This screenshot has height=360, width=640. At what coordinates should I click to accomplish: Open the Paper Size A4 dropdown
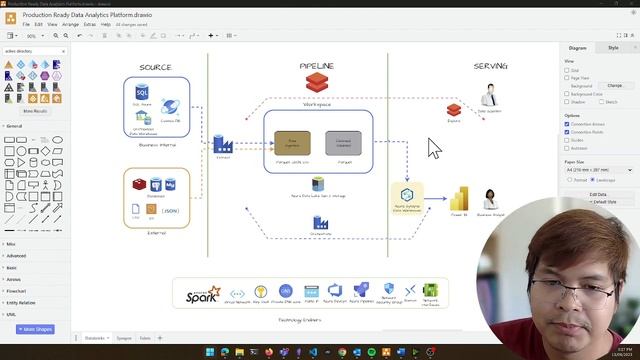point(599,170)
